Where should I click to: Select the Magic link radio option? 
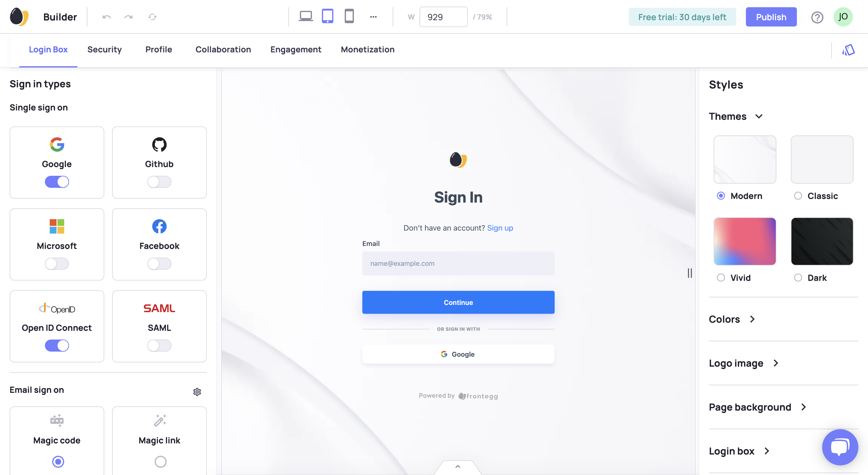pos(160,461)
